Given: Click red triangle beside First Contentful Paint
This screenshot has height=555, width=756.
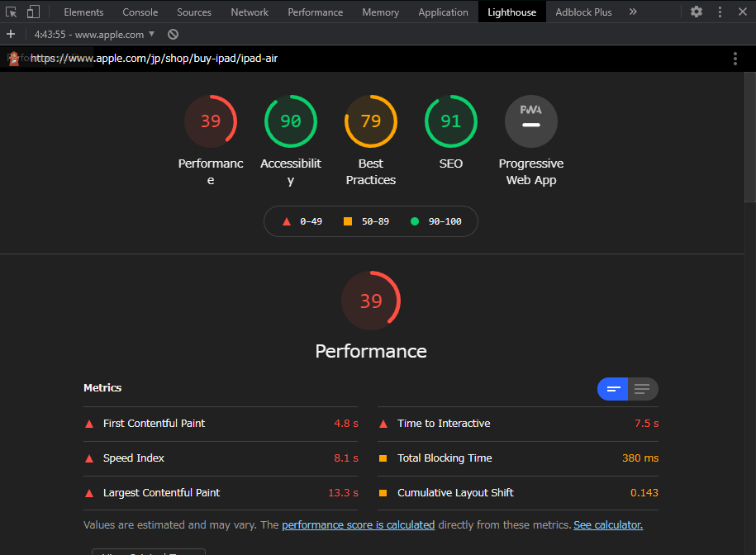Looking at the screenshot, I should pyautogui.click(x=89, y=424).
